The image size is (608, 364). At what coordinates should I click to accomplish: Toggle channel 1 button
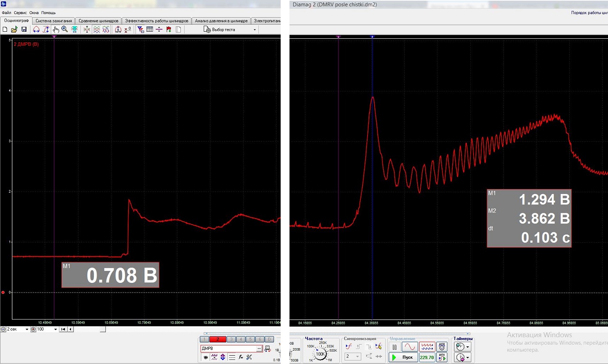(204, 339)
